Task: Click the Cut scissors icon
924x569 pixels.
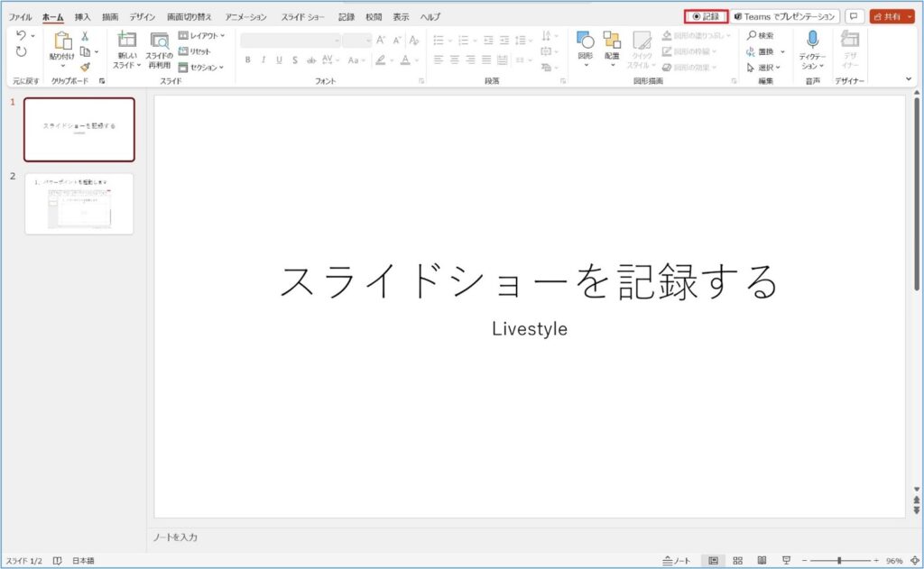Action: 85,36
